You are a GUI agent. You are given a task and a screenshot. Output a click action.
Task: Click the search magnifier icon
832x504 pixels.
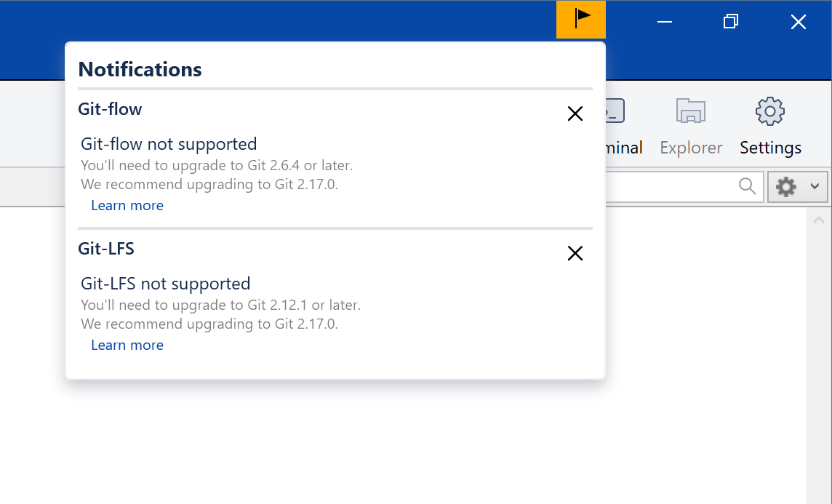coord(747,186)
